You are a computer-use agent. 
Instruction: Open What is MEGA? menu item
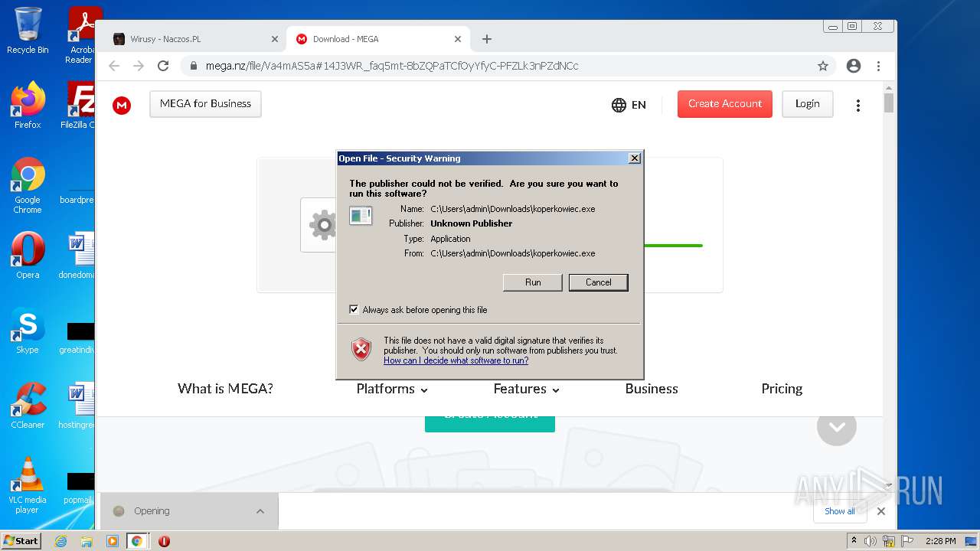tap(225, 389)
